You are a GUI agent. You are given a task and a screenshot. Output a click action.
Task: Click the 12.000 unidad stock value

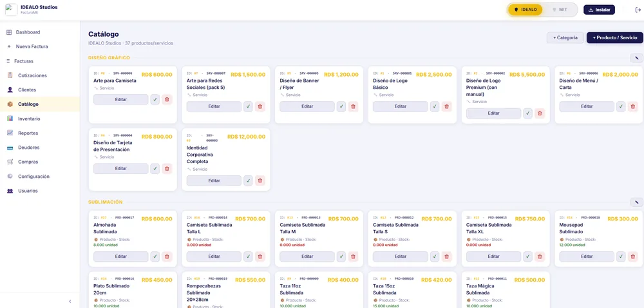click(572, 245)
